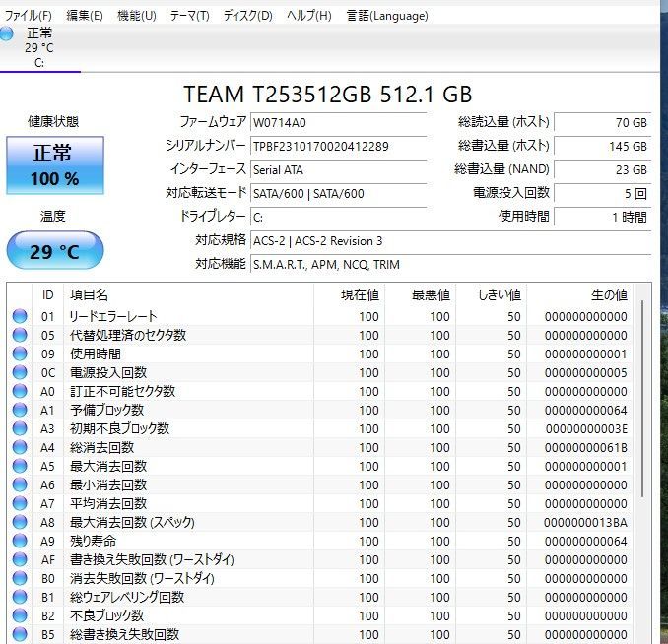Click status icon for A5 最大消去回数
Screen dimensions: 668x644
20,466
